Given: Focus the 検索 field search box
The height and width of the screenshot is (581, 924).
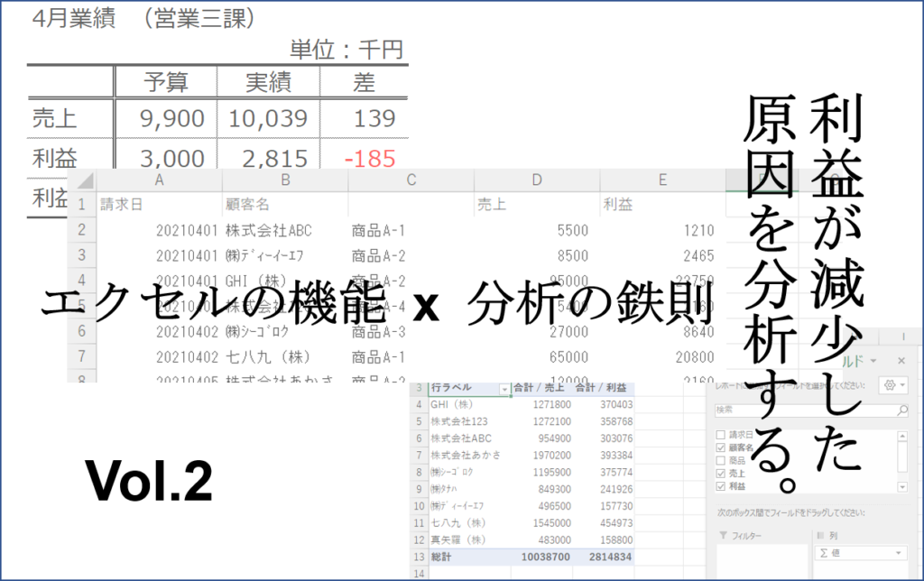Looking at the screenshot, I should click(811, 410).
